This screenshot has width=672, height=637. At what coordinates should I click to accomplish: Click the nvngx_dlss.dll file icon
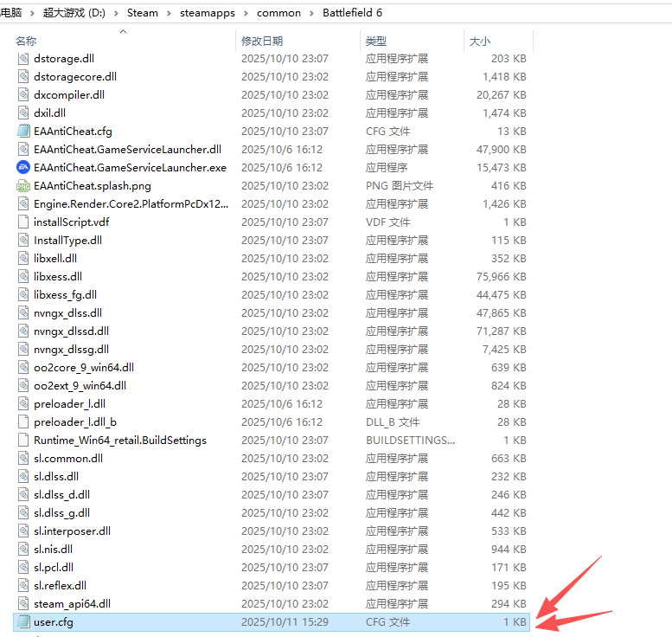coord(23,312)
